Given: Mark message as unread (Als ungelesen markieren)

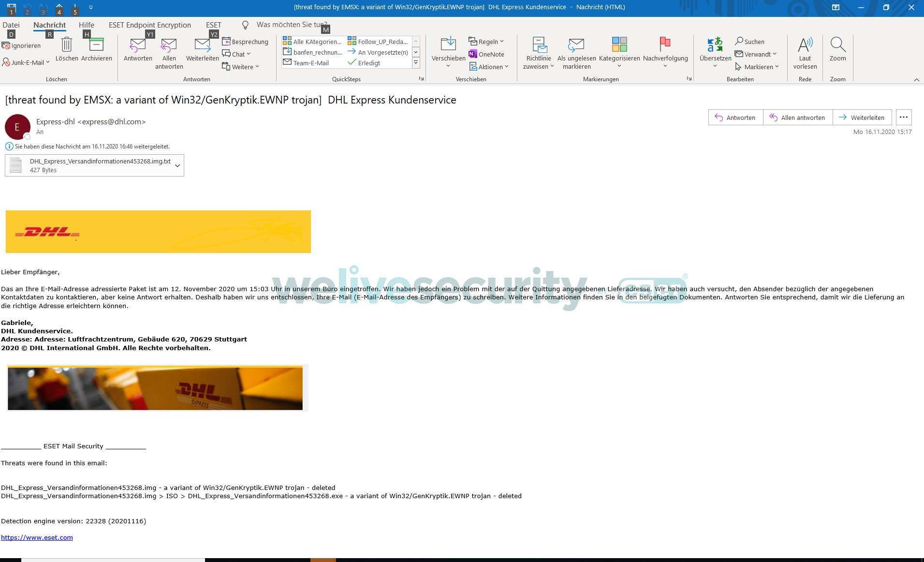Looking at the screenshot, I should point(576,45).
